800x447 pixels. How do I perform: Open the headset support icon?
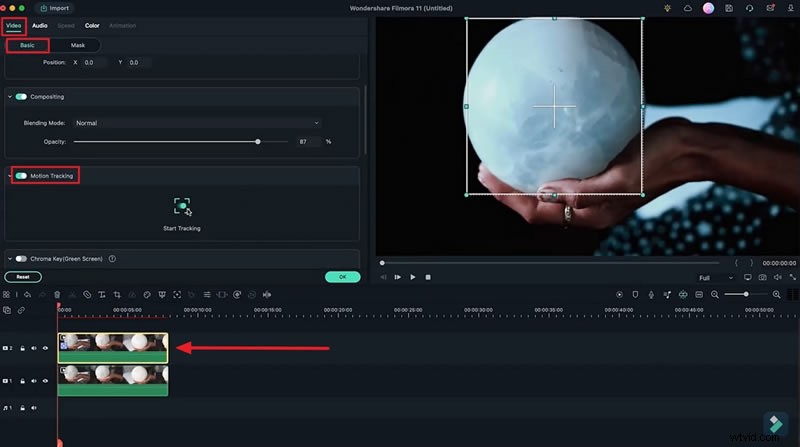pyautogui.click(x=749, y=8)
